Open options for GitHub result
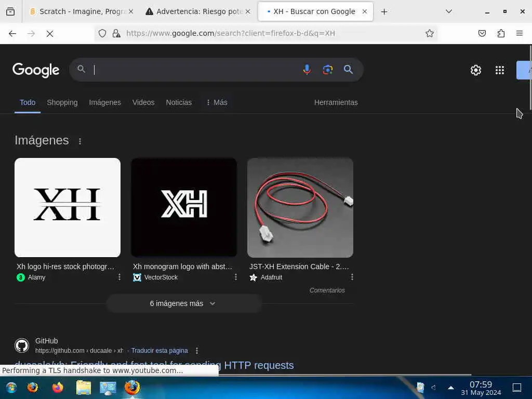 click(197, 351)
